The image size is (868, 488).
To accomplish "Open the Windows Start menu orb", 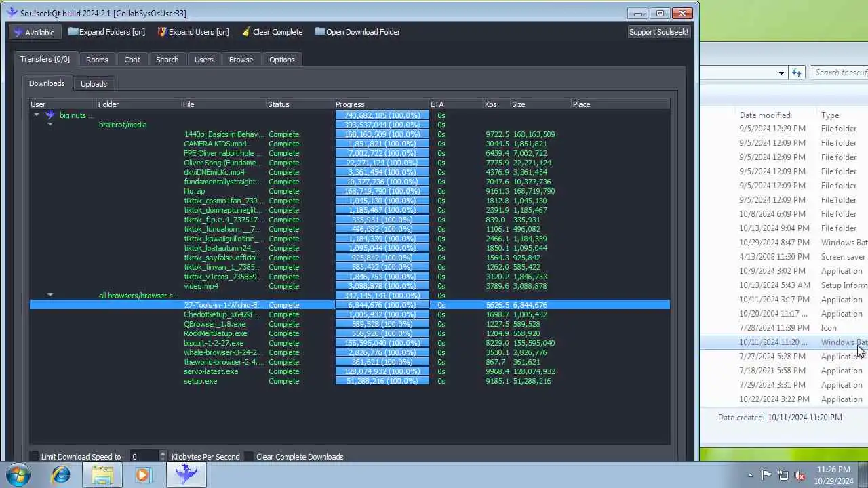I will pos(18,474).
